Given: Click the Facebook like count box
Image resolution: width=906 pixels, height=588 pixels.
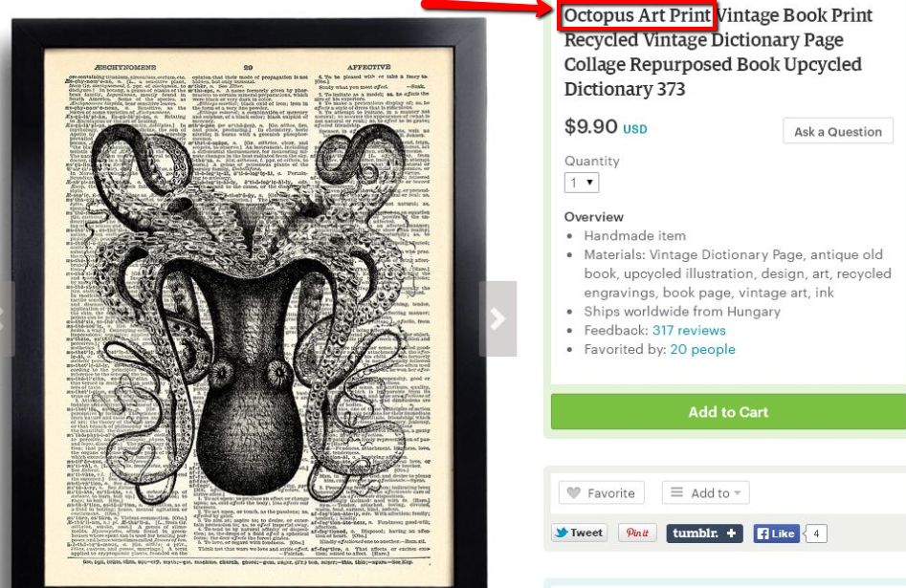Looking at the screenshot, I should pos(816,534).
